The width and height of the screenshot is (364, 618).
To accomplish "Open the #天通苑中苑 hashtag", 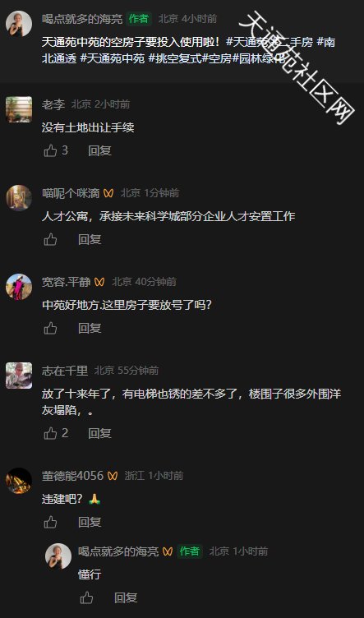I will [x=113, y=59].
